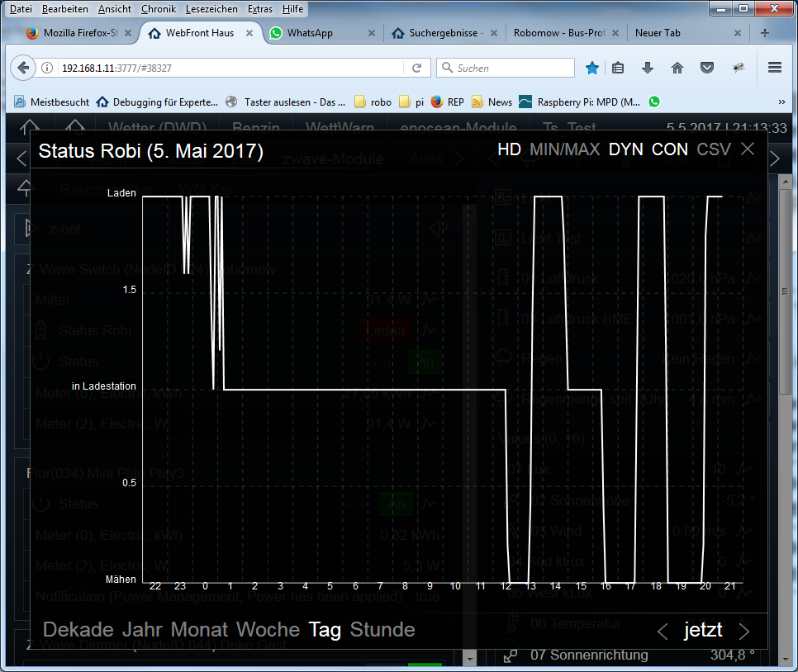Open Firefox hamburger menu

pos(775,69)
